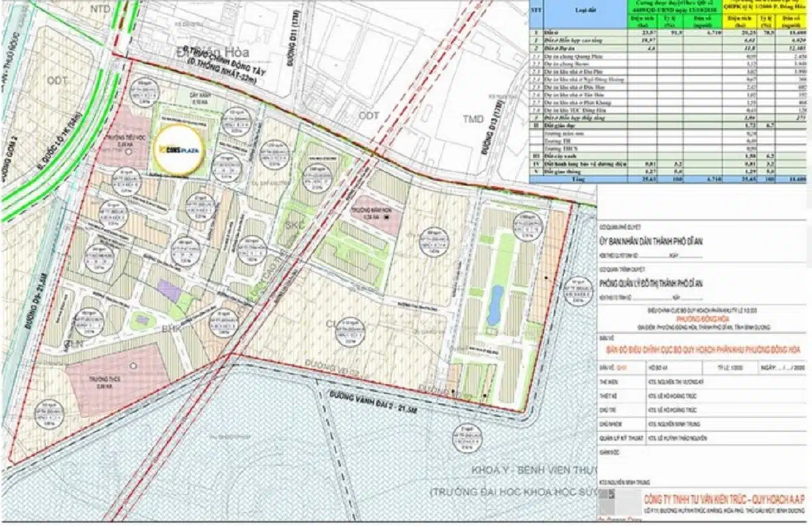Click KTS. LÊ HUỲNH THẢO NGUYÊN name
The image size is (812, 526).
pos(677,438)
